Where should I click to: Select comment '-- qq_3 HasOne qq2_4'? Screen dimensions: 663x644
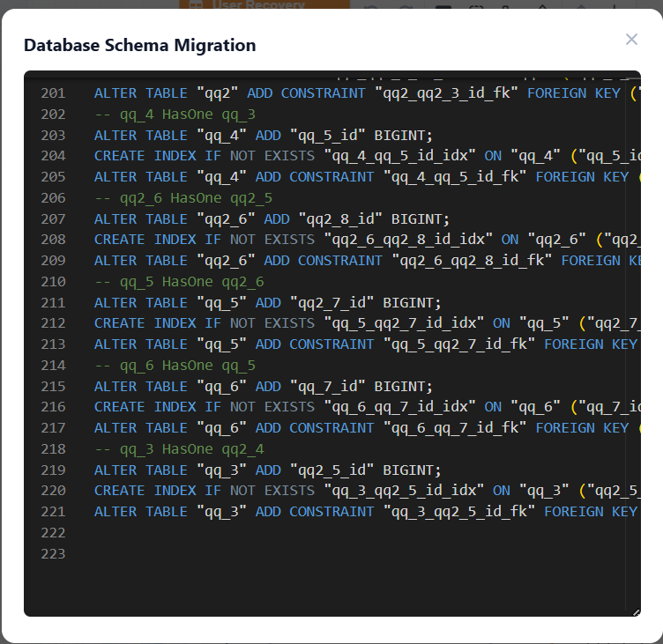(179, 448)
